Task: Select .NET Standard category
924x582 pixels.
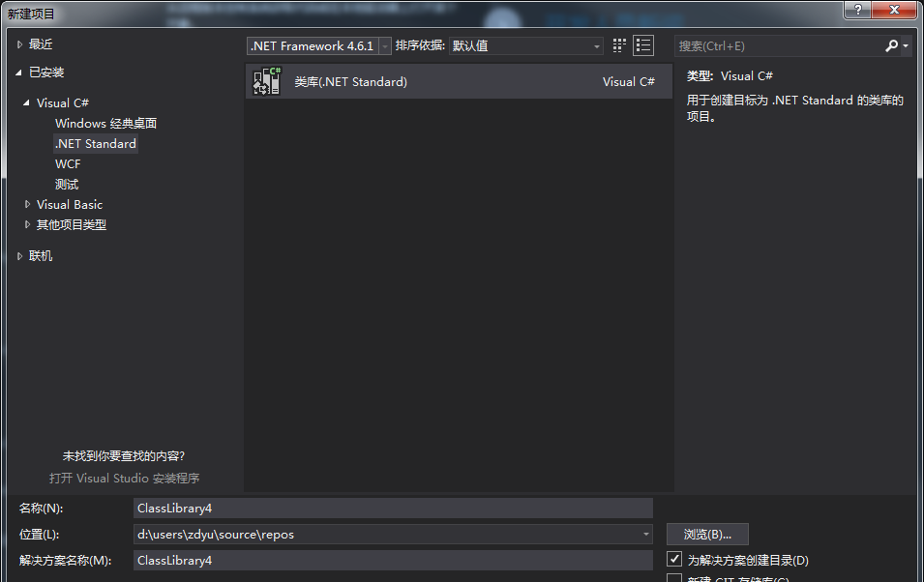Action: coord(96,144)
